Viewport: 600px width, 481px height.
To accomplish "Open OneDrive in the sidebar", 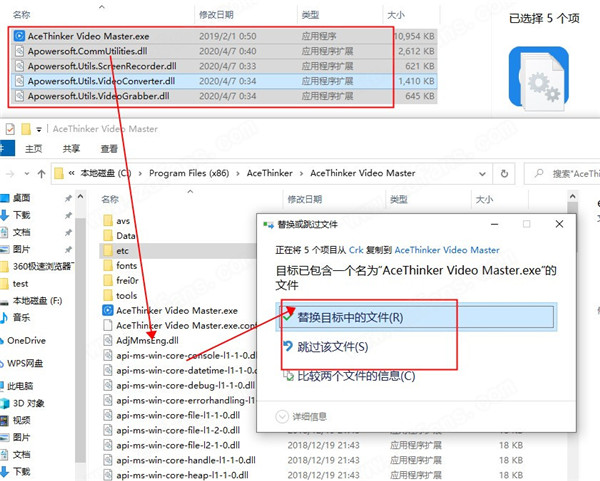I will pos(26,341).
